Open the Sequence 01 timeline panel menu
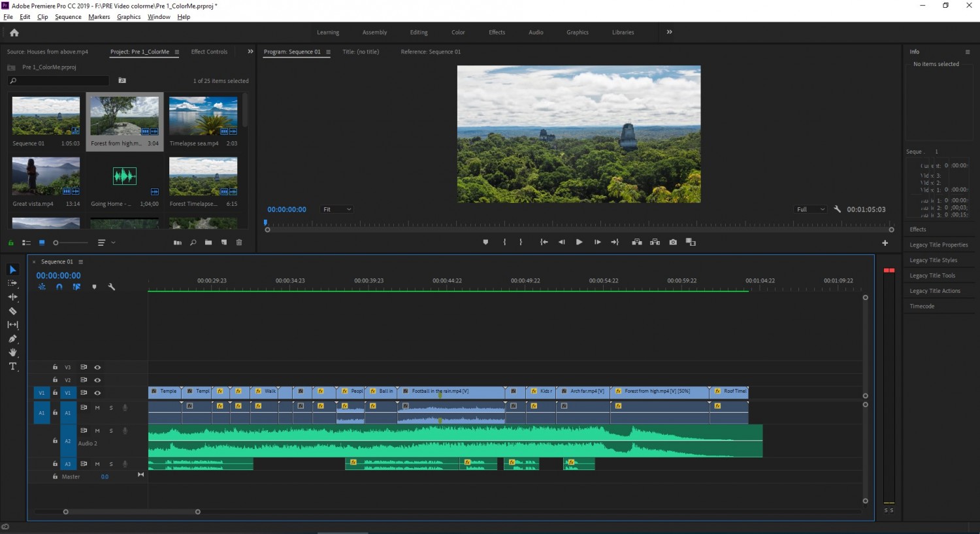Image resolution: width=980 pixels, height=534 pixels. click(80, 261)
